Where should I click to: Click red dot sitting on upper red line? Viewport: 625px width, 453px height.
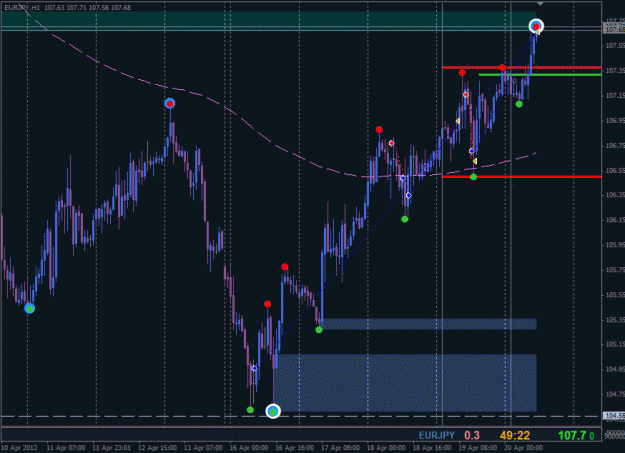[x=502, y=67]
